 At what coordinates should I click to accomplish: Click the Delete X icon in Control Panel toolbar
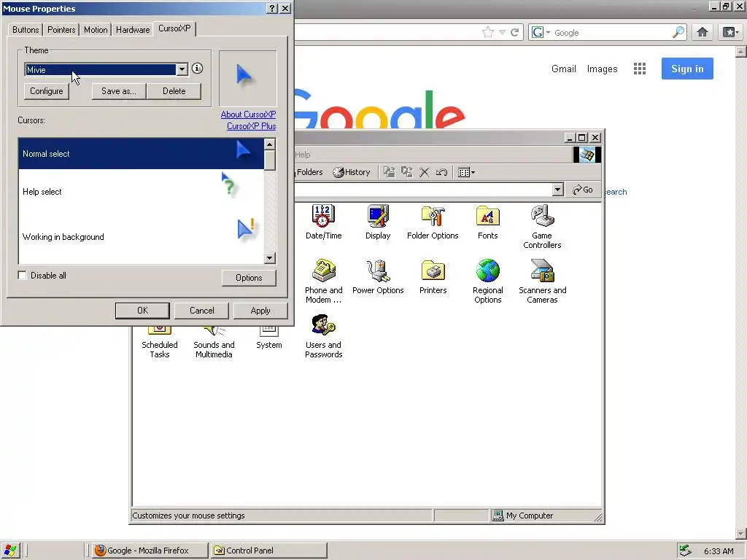(x=424, y=172)
